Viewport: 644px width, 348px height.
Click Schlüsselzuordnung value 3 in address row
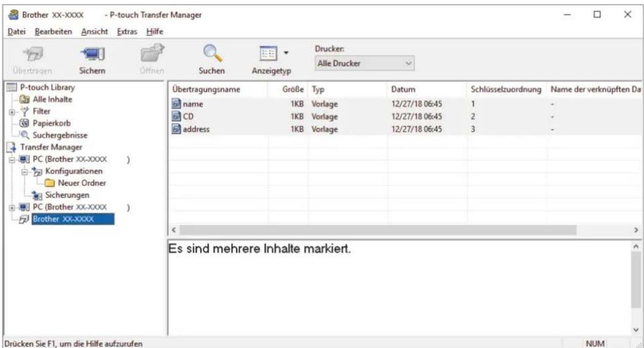click(x=472, y=129)
